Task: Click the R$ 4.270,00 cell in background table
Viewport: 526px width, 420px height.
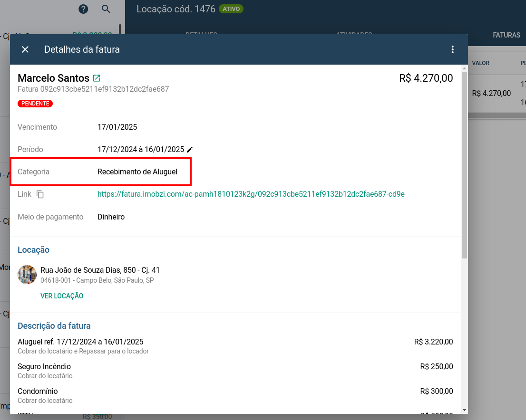Action: [491, 94]
